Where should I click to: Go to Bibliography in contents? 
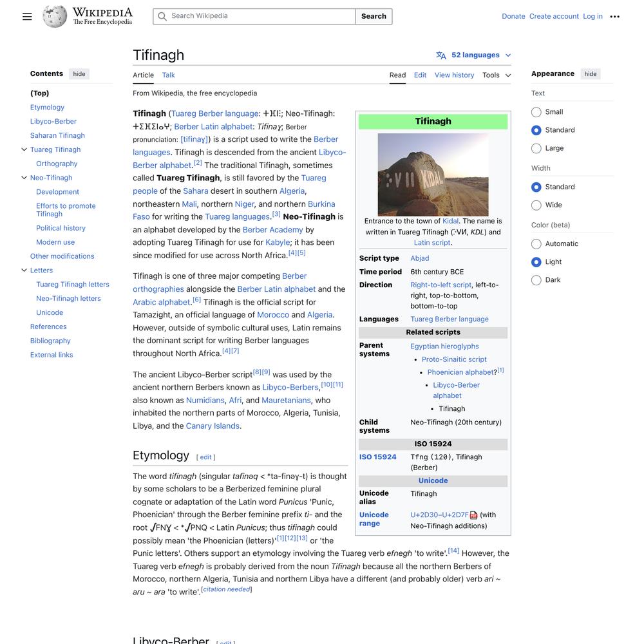(50, 341)
